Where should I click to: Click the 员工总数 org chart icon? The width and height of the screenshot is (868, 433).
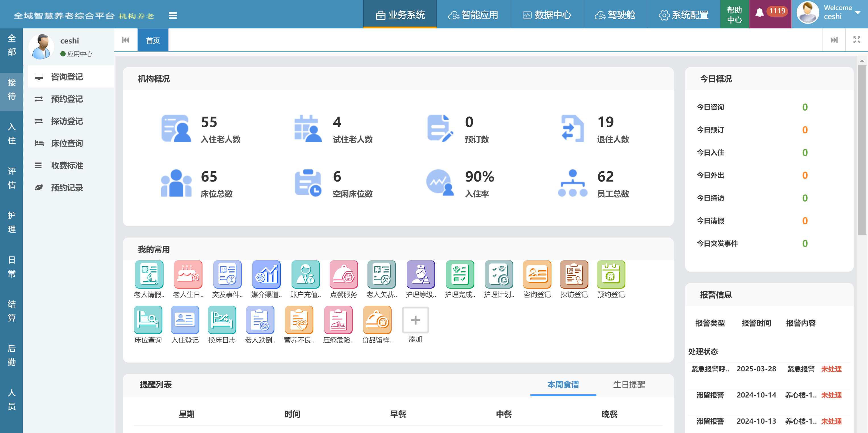pos(573,183)
